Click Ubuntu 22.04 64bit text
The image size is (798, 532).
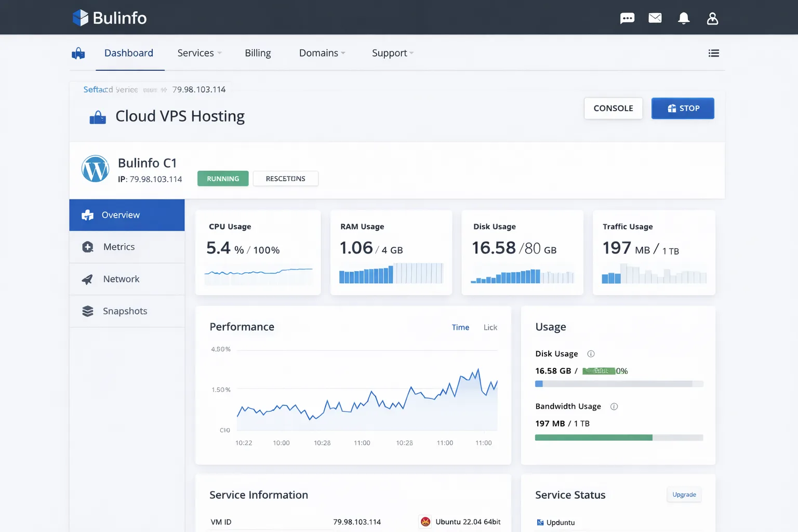[x=468, y=522]
